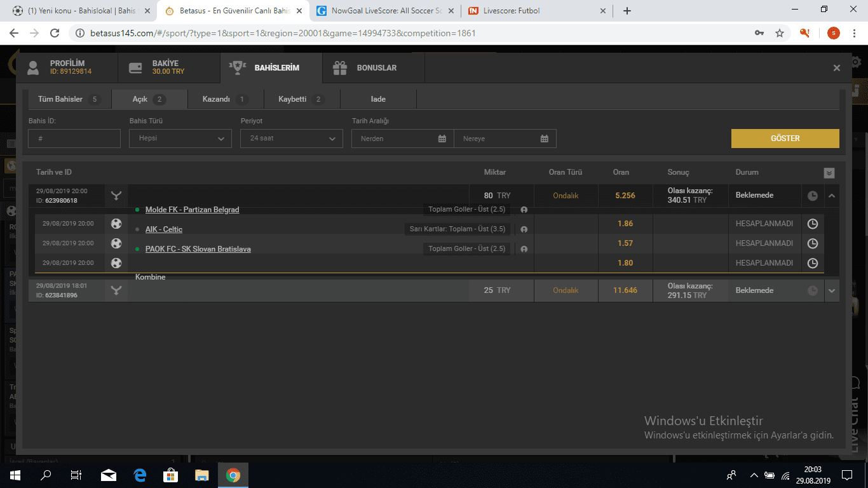Close the Betasus browser tab

[x=299, y=11]
